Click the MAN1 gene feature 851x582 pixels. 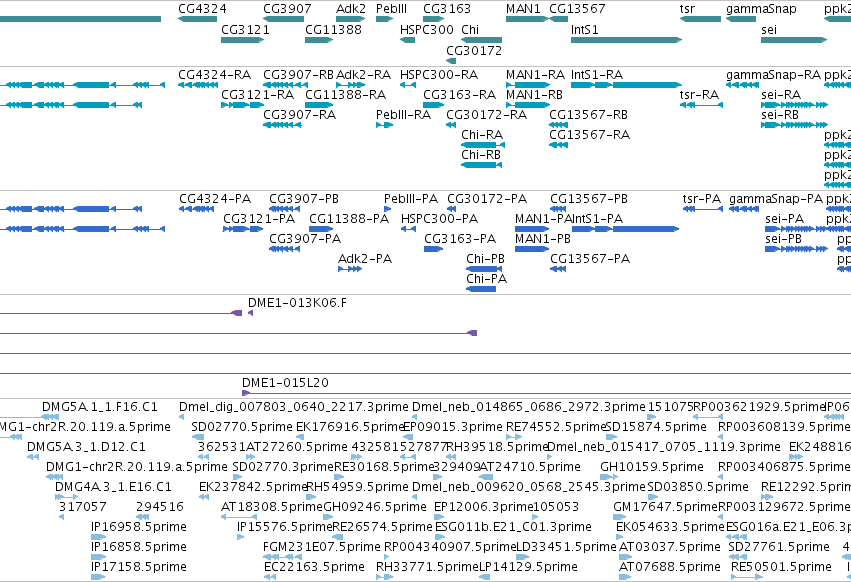point(526,19)
